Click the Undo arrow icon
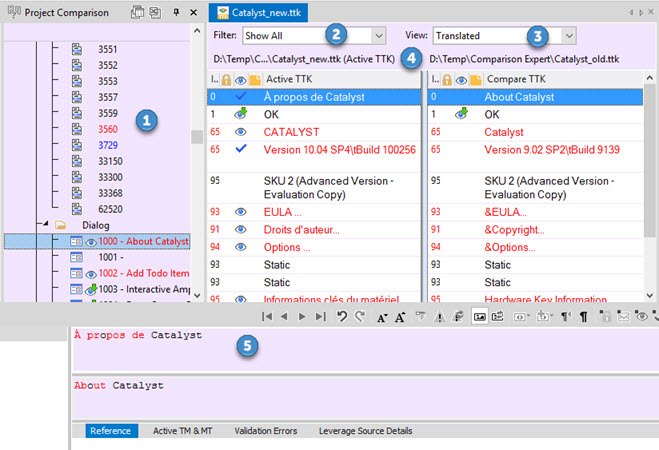 [x=342, y=316]
